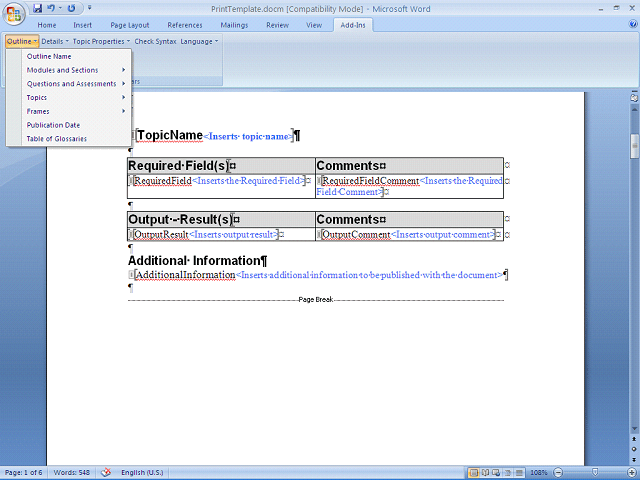
Task: Click the Page Break marker line
Action: click(x=316, y=300)
